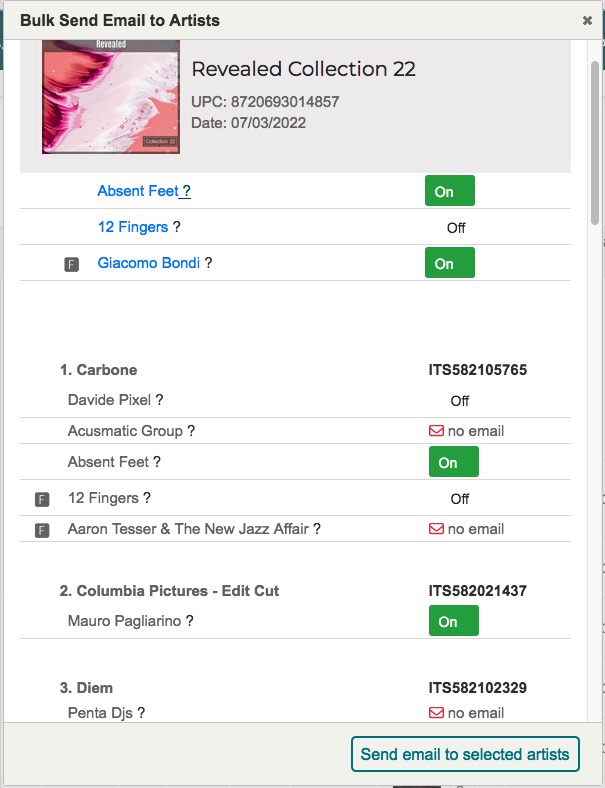This screenshot has height=788, width=605.
Task: Click the envelope icon next to Penta Djs
Action: coord(436,713)
